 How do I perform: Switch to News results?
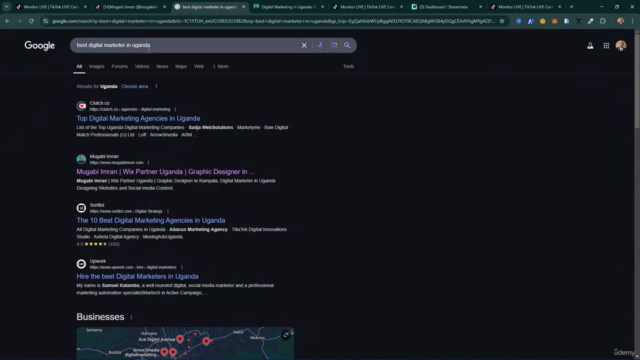pyautogui.click(x=162, y=67)
